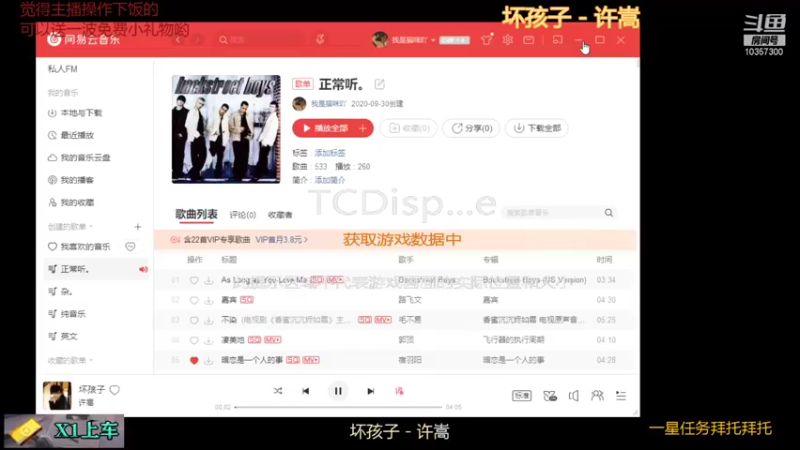Viewport: 800px width, 450px height.
Task: Download the song 嘉宾
Action: pos(209,300)
